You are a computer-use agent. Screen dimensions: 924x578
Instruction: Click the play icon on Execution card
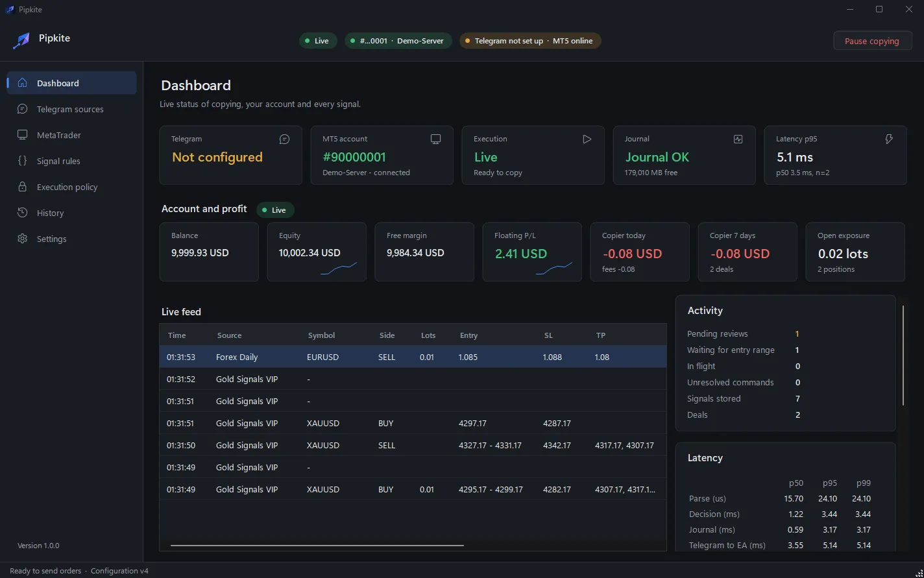click(587, 139)
